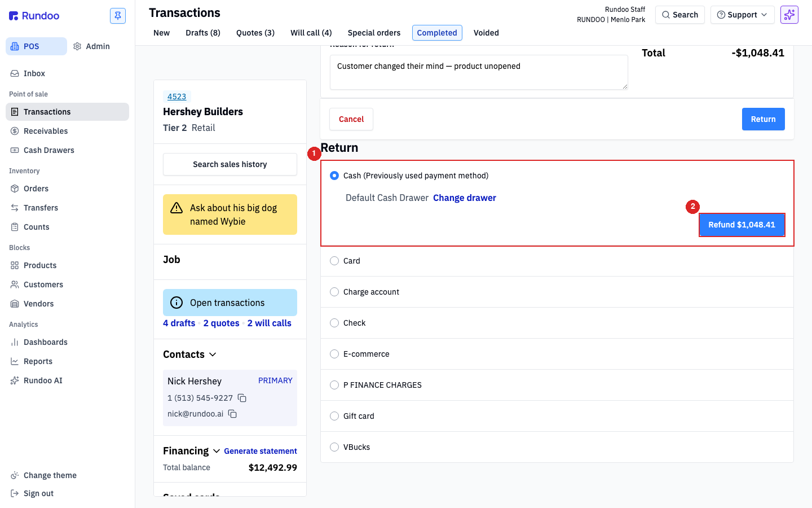Expand the Support dropdown menu
The height and width of the screenshot is (508, 812).
tap(742, 15)
